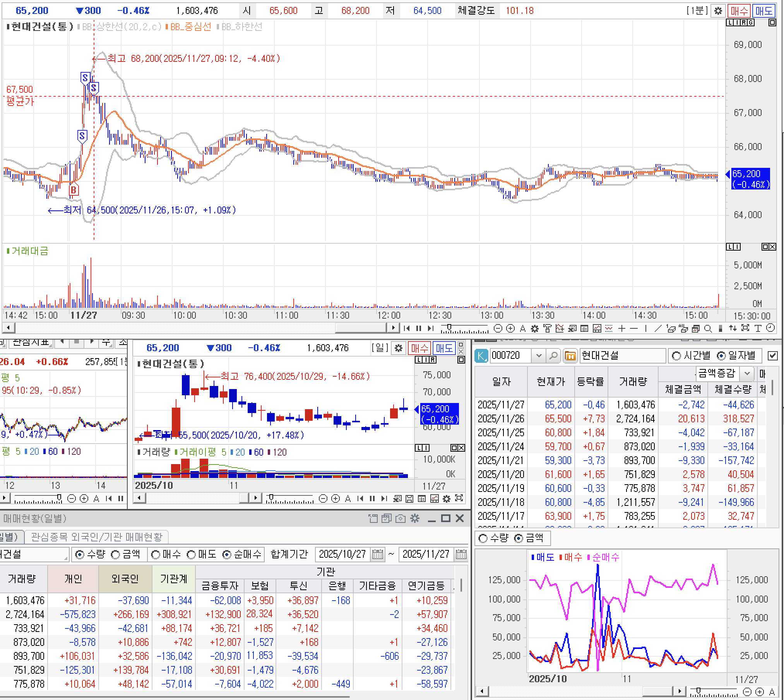Expand the 000720 stock code dropdown

(x=539, y=355)
